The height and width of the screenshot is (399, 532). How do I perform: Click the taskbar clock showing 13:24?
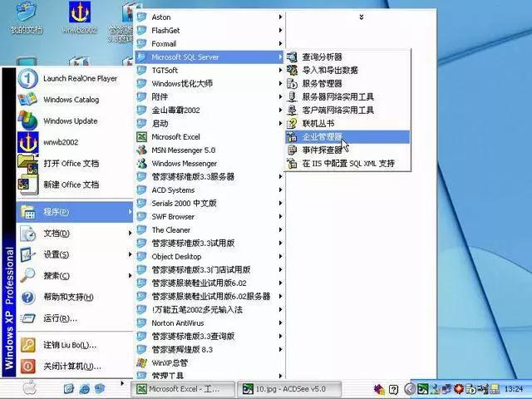[x=513, y=388]
